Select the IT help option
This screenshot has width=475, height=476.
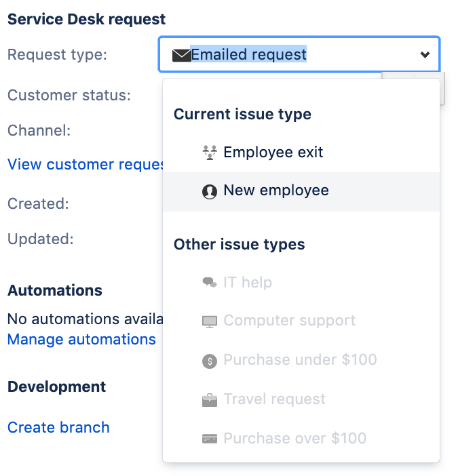point(301,283)
